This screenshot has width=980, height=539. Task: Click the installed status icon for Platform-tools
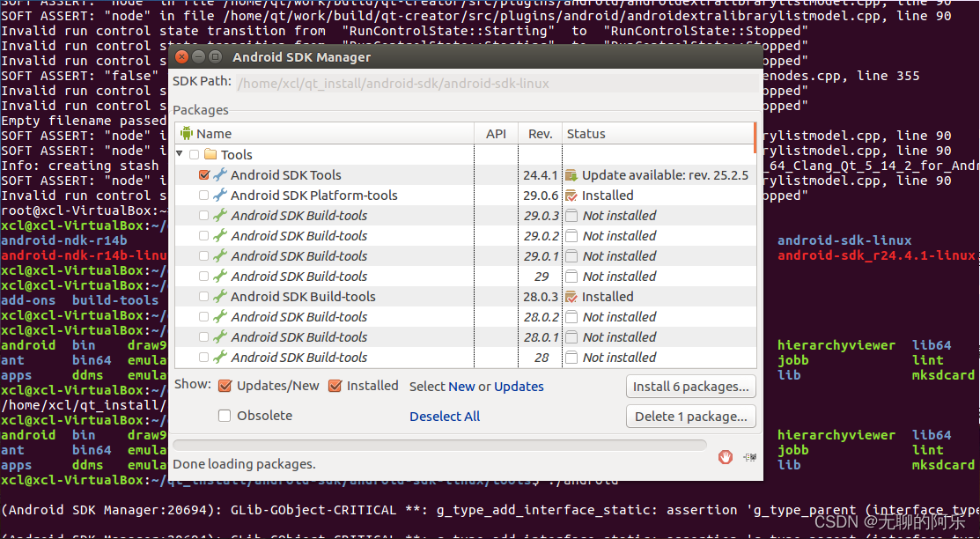point(571,196)
